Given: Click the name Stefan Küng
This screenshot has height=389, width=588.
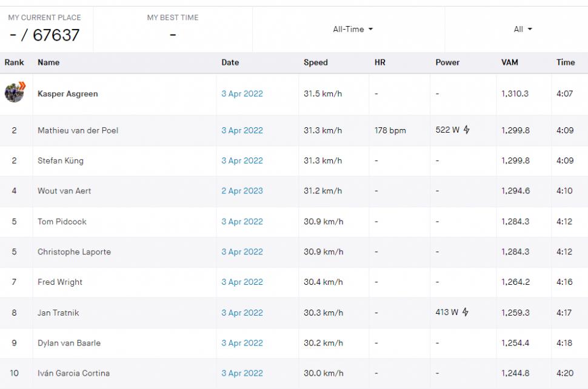Looking at the screenshot, I should [x=61, y=161].
